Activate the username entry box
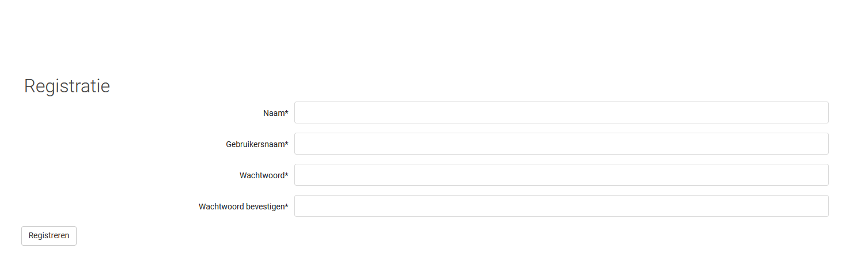The width and height of the screenshot is (868, 274). click(x=561, y=144)
